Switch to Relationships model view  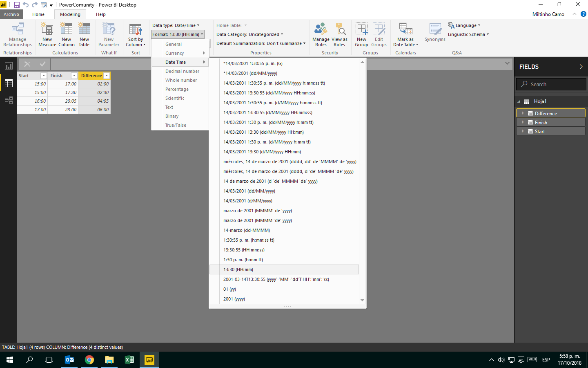(9, 100)
